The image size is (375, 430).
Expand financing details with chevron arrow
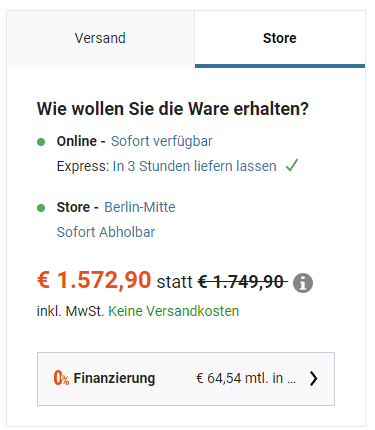[313, 379]
